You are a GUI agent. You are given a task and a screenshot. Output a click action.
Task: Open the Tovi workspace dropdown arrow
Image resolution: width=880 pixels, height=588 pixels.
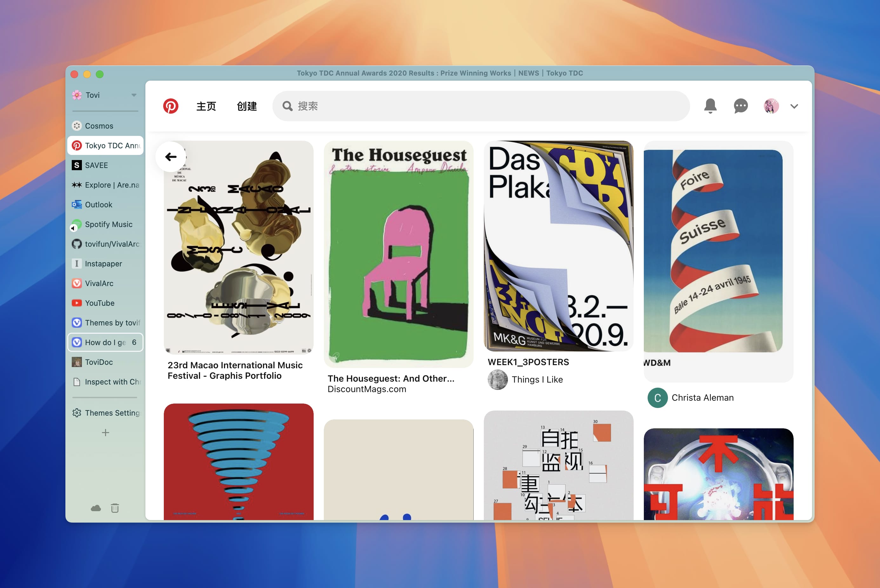(x=134, y=95)
